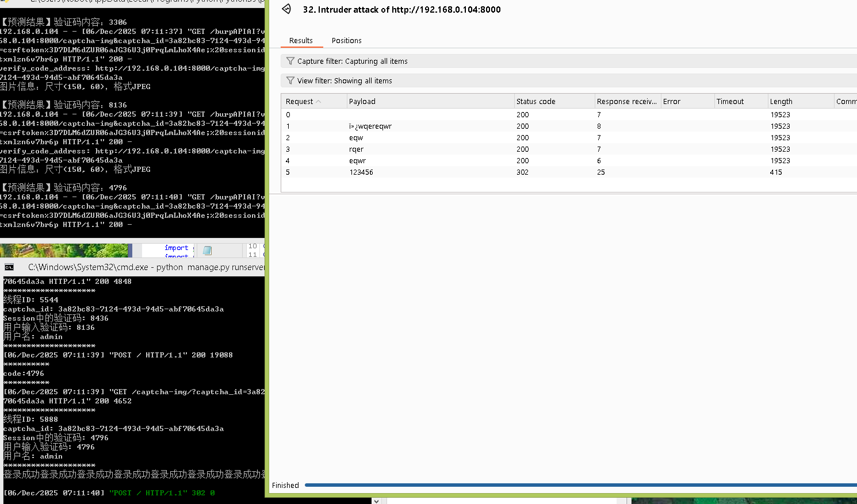
Task: Click the View filter funnel icon
Action: click(290, 80)
